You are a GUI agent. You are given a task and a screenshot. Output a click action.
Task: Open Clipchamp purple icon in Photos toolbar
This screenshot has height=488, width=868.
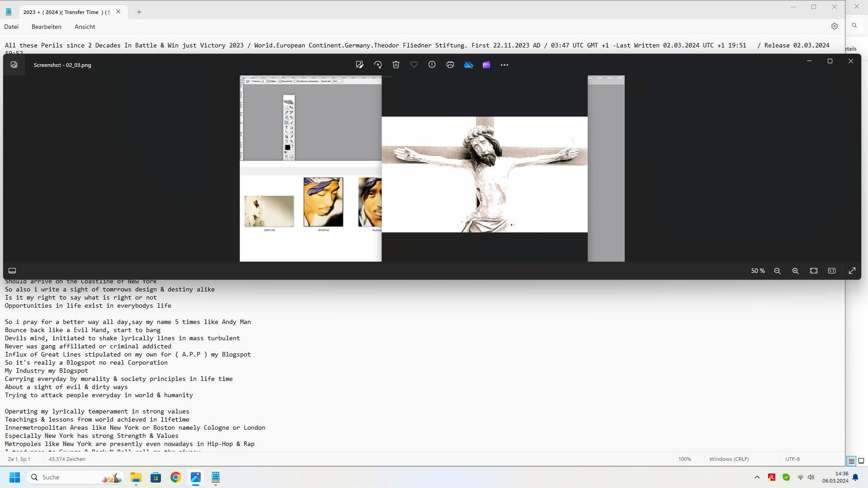486,65
